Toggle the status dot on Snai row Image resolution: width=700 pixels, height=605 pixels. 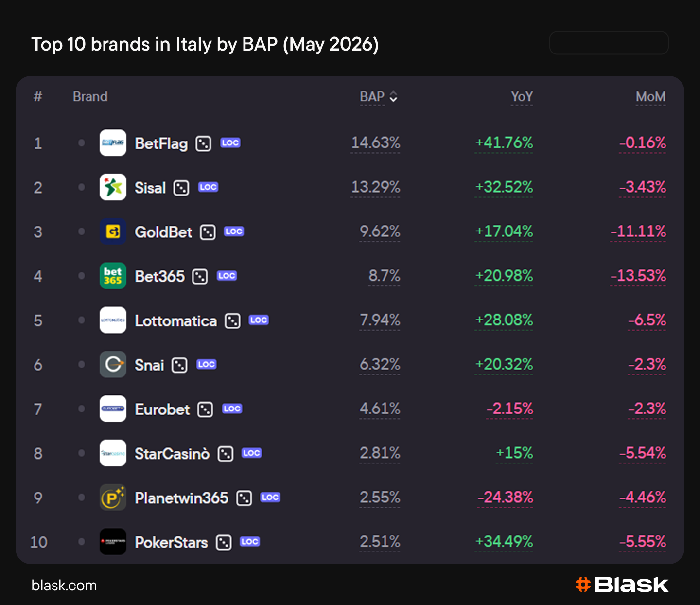tap(82, 364)
